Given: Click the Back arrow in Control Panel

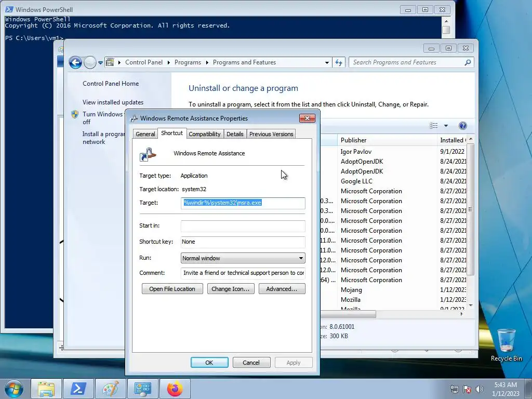Looking at the screenshot, I should tap(75, 62).
